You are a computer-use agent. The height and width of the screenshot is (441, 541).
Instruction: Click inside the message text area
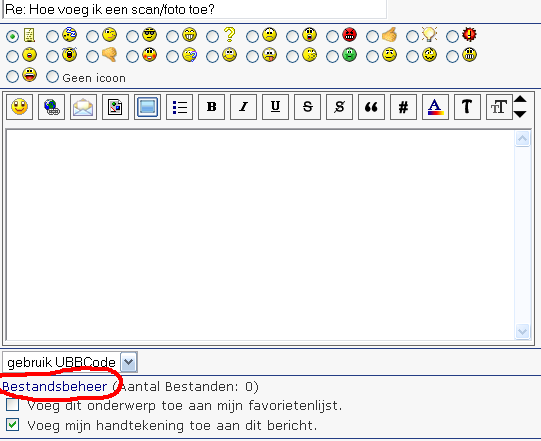tap(260, 235)
